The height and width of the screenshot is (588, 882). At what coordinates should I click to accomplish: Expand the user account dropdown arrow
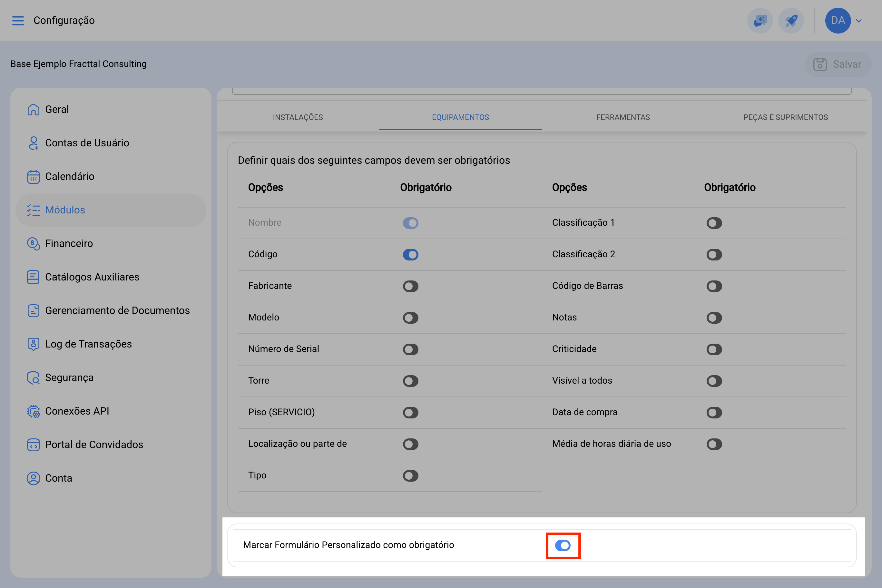(x=859, y=21)
